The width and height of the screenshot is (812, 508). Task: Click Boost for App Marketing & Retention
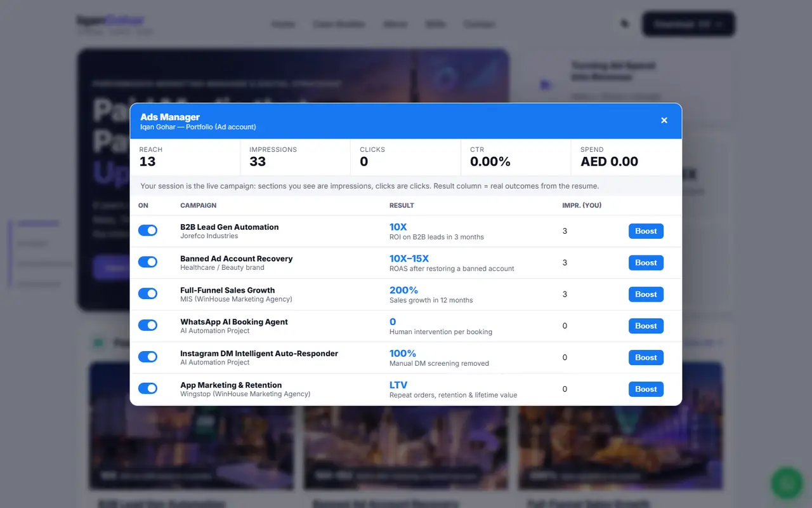[646, 389]
